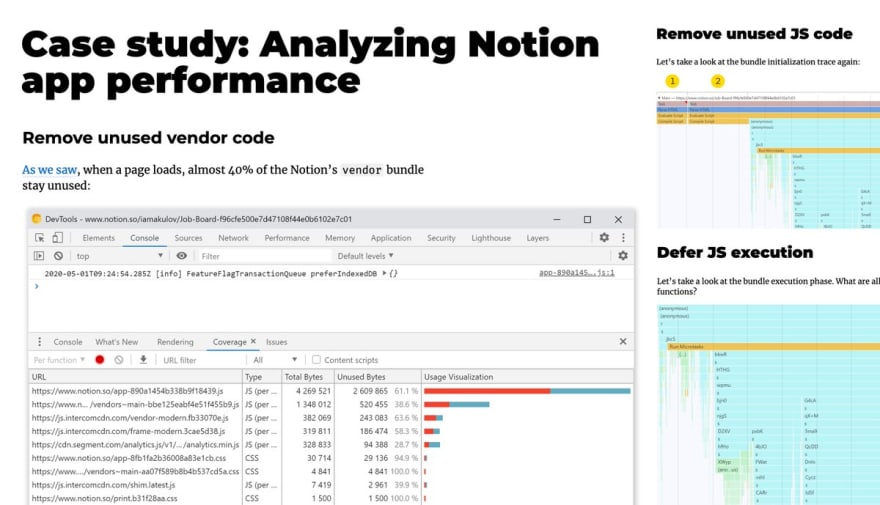Select the app-890a1454b338b9f18439.js row
This screenshot has height=505, width=880.
pos(331,391)
